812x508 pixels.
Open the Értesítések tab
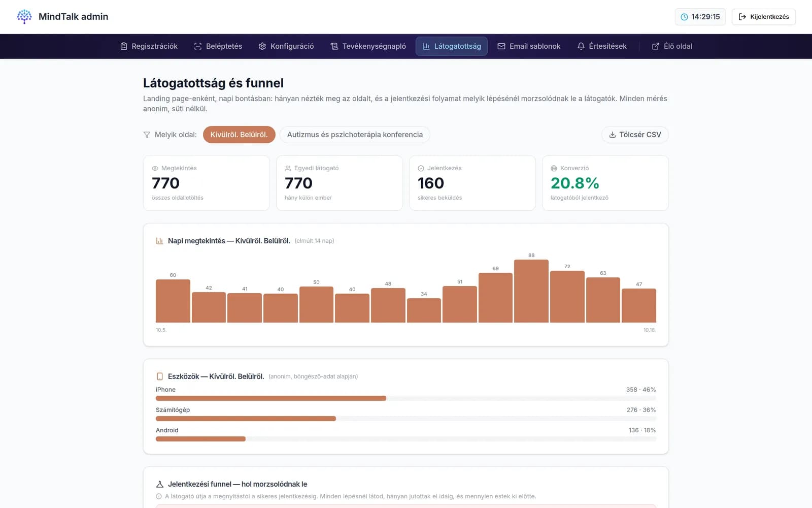tap(602, 46)
